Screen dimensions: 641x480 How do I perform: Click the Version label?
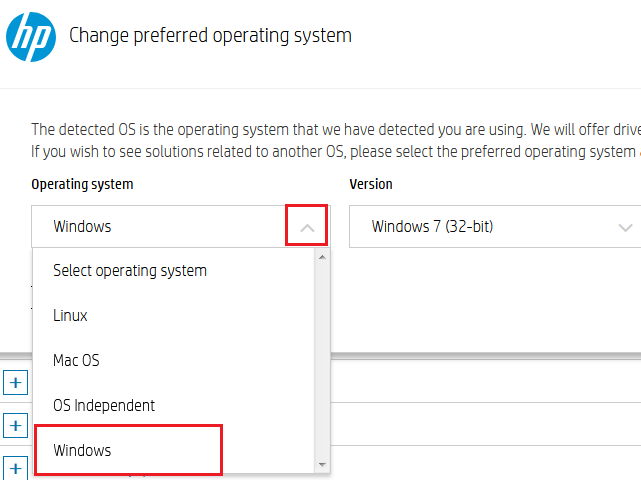pos(371,184)
